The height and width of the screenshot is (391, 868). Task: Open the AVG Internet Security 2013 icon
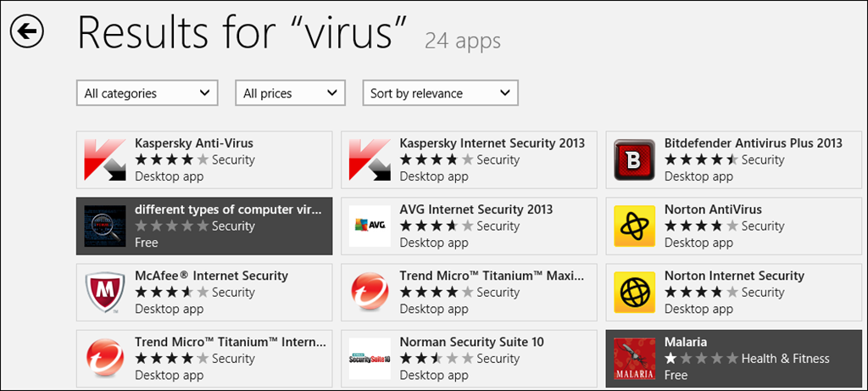coord(370,226)
